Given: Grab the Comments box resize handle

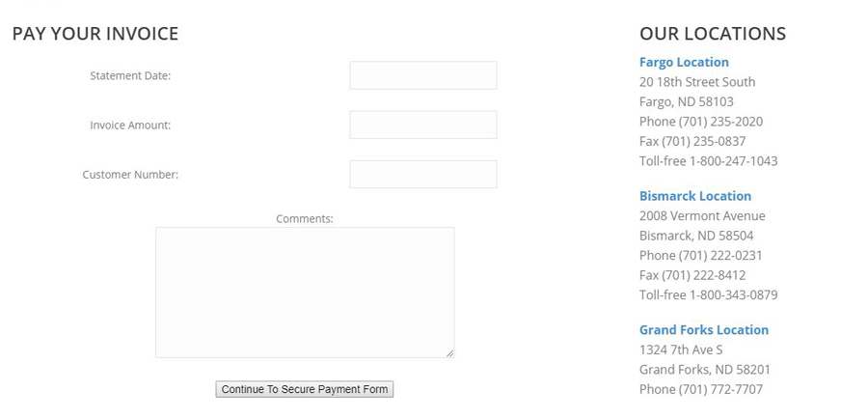Looking at the screenshot, I should (449, 353).
